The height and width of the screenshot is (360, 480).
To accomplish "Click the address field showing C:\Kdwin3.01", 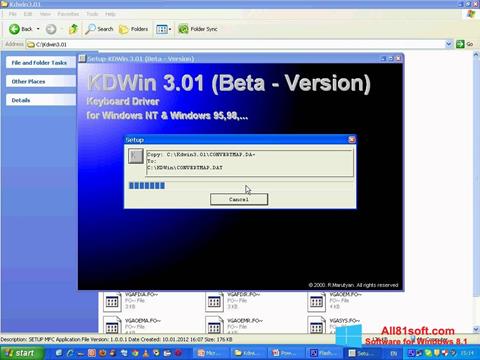I will click(x=235, y=44).
